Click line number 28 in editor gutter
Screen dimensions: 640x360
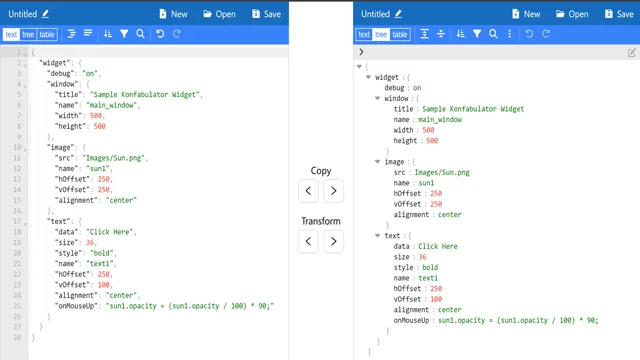pyautogui.click(x=17, y=338)
